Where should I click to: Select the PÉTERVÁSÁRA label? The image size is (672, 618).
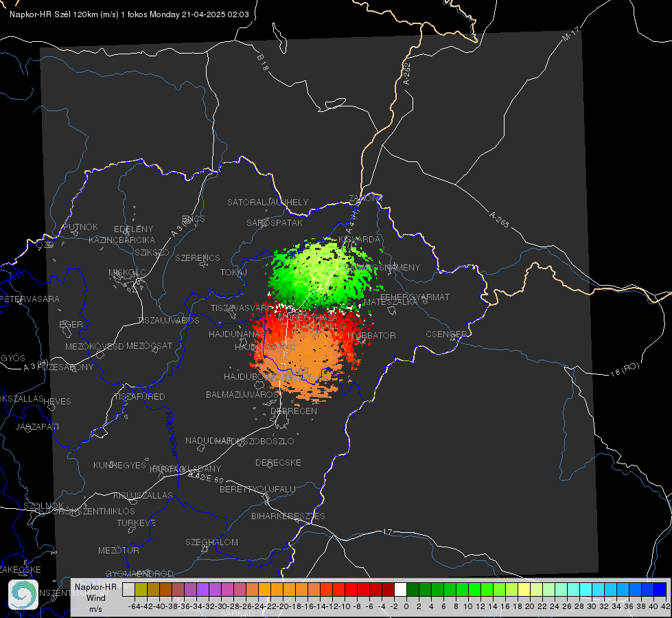click(x=31, y=299)
